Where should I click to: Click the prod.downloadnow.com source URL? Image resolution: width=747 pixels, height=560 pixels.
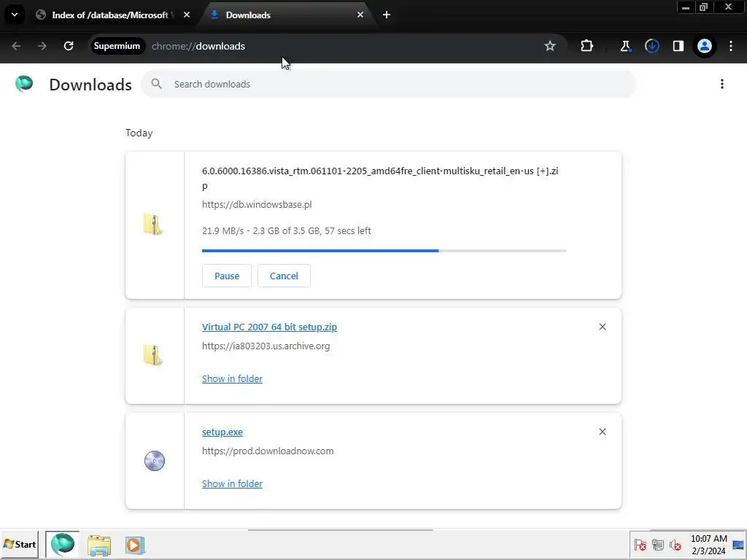tap(268, 451)
